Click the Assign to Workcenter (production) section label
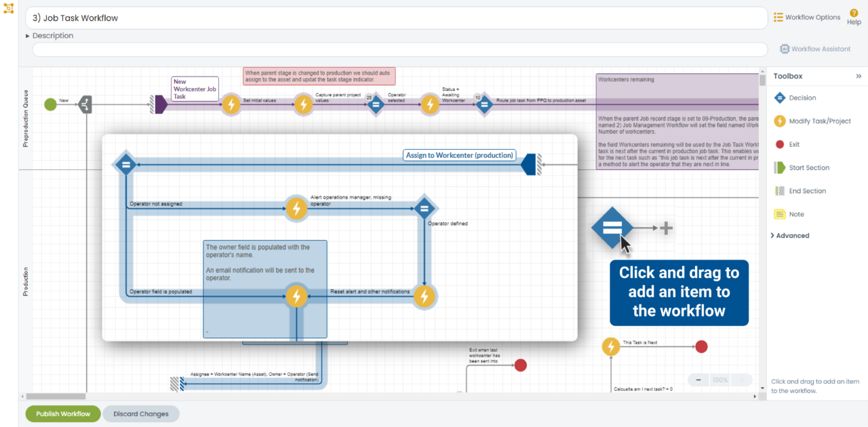 pos(459,155)
